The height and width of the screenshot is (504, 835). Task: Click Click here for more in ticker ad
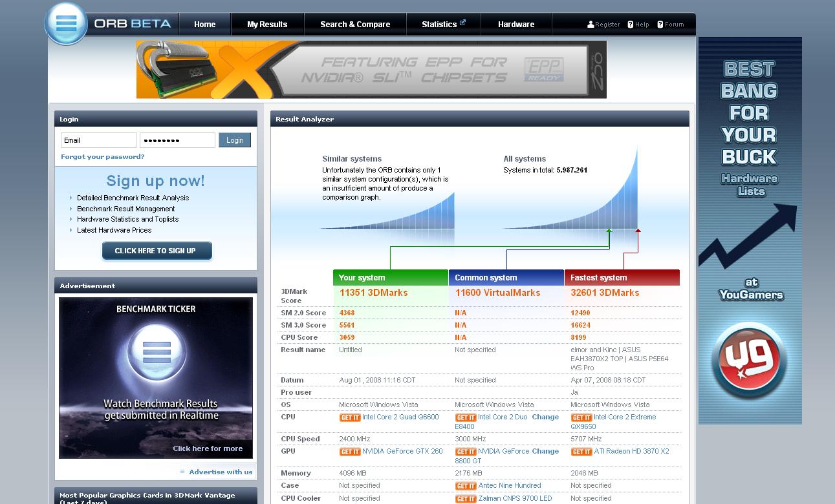208,448
